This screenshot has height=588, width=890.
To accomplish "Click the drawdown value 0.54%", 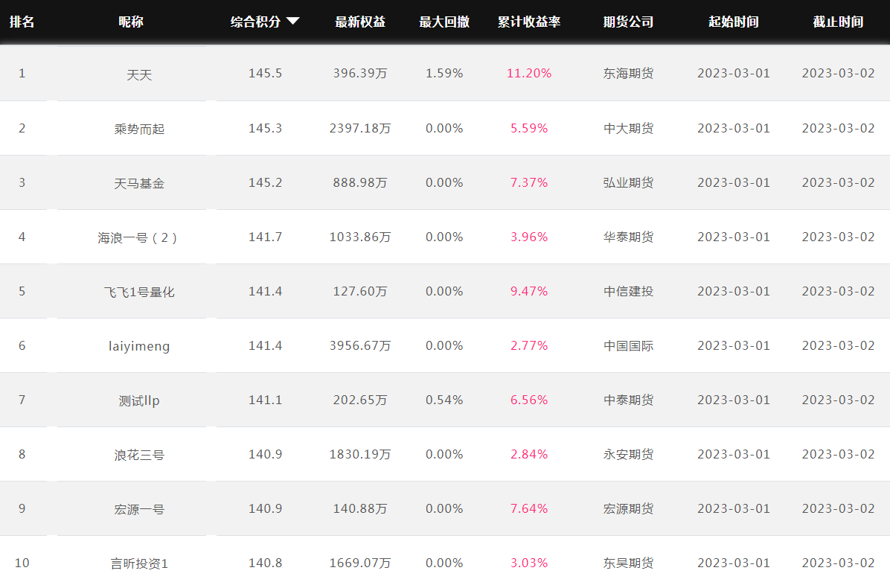I will [444, 400].
